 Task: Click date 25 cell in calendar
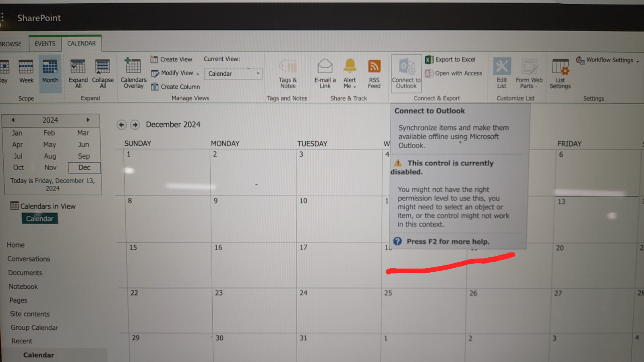pos(423,310)
